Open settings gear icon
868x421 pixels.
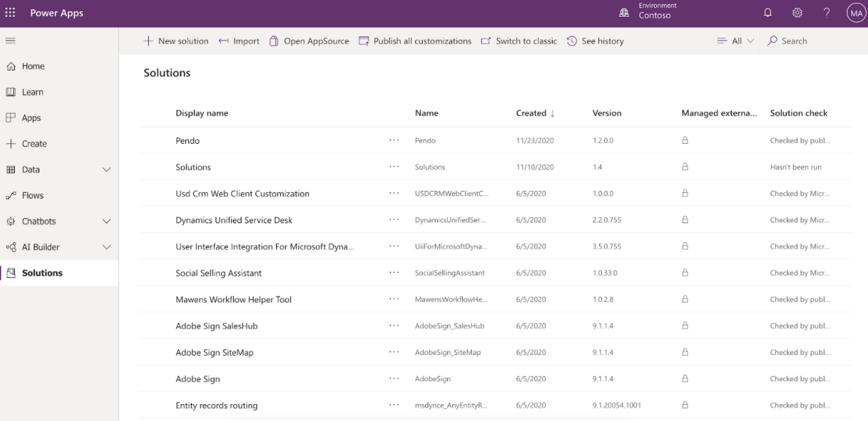(x=797, y=13)
